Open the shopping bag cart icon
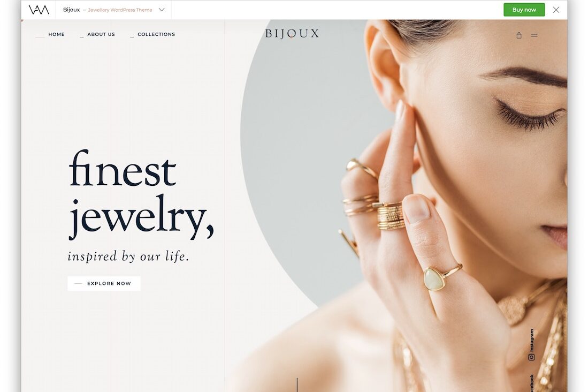This screenshot has width=588, height=392. click(519, 35)
